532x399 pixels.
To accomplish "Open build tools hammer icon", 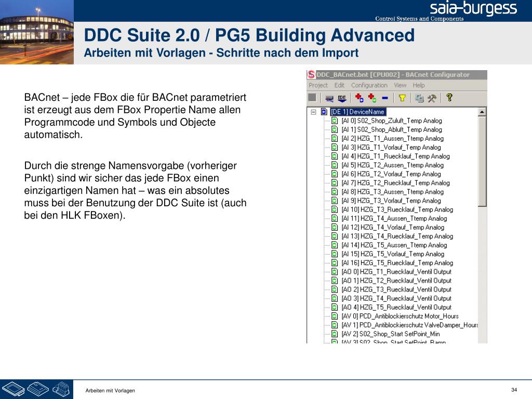I will 432,98.
